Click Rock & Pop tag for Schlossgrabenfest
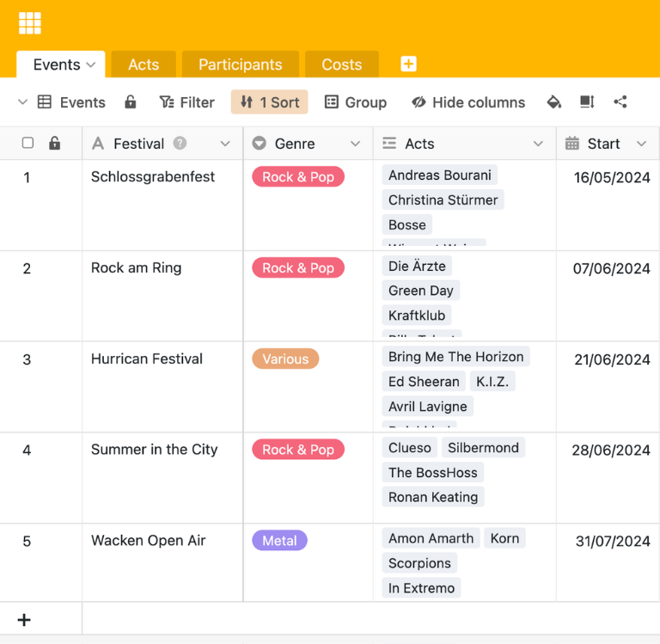660x644 pixels. (298, 177)
